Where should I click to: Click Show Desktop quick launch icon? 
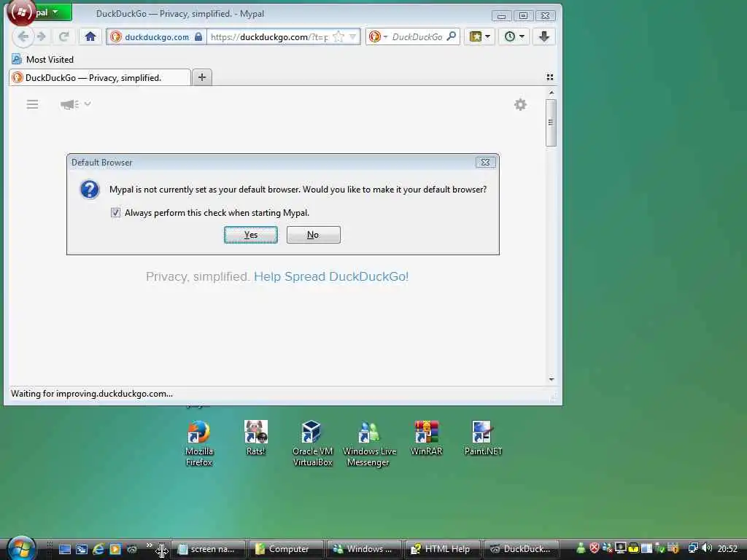65,549
